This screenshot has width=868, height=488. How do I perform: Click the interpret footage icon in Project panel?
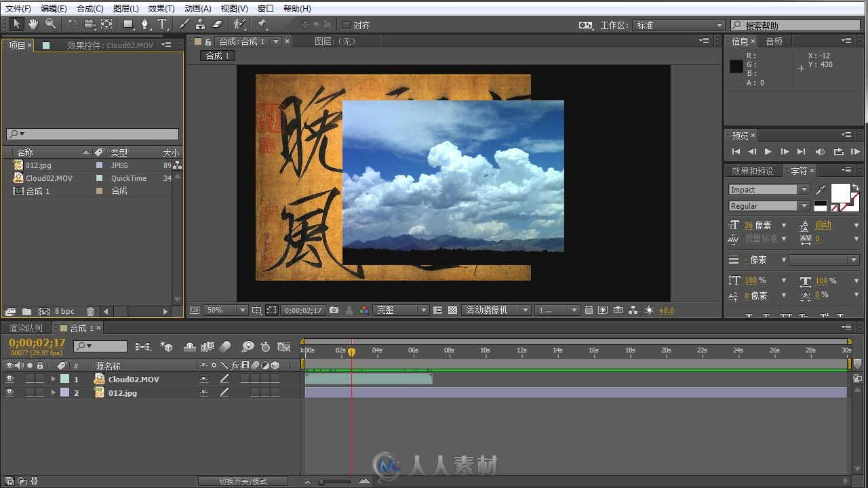click(9, 312)
